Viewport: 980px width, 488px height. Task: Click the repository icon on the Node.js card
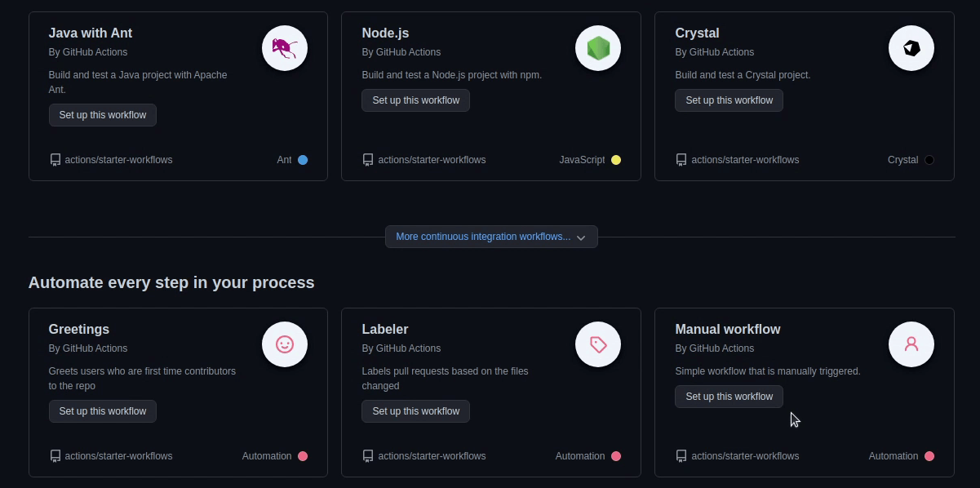368,160
